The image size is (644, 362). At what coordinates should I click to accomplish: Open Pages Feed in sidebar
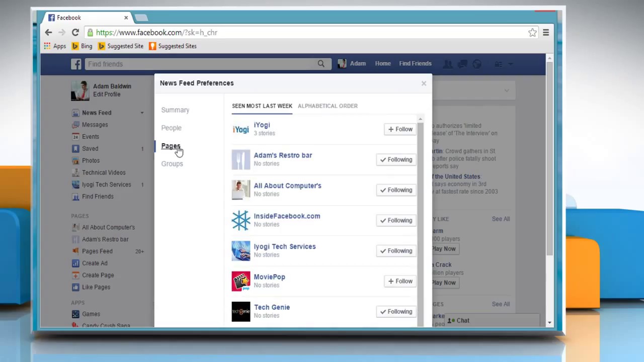[97, 251]
